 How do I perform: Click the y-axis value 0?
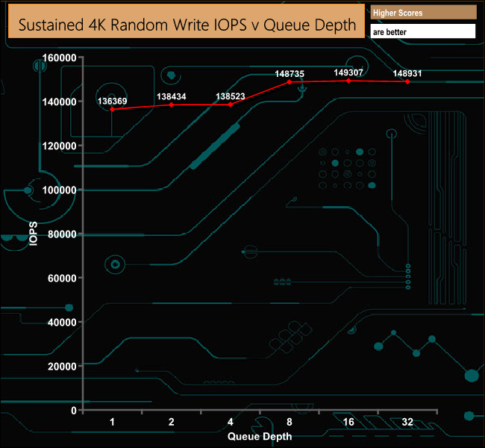coord(74,411)
